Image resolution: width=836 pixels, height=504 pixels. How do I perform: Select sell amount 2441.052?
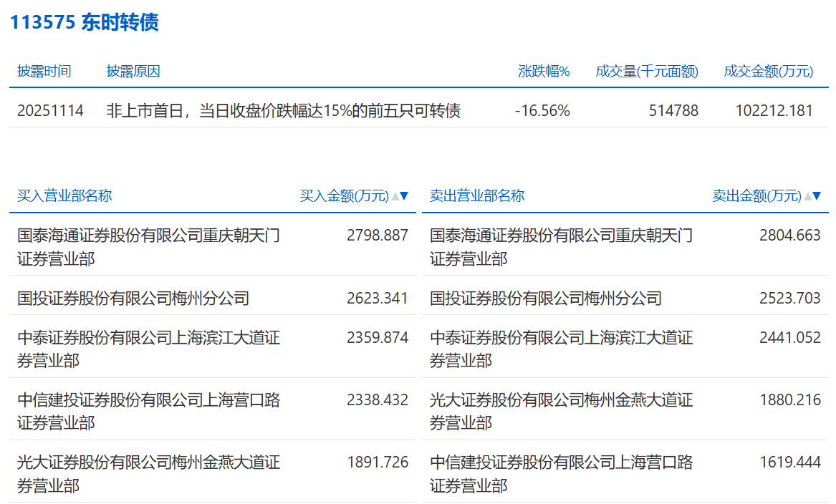click(790, 338)
